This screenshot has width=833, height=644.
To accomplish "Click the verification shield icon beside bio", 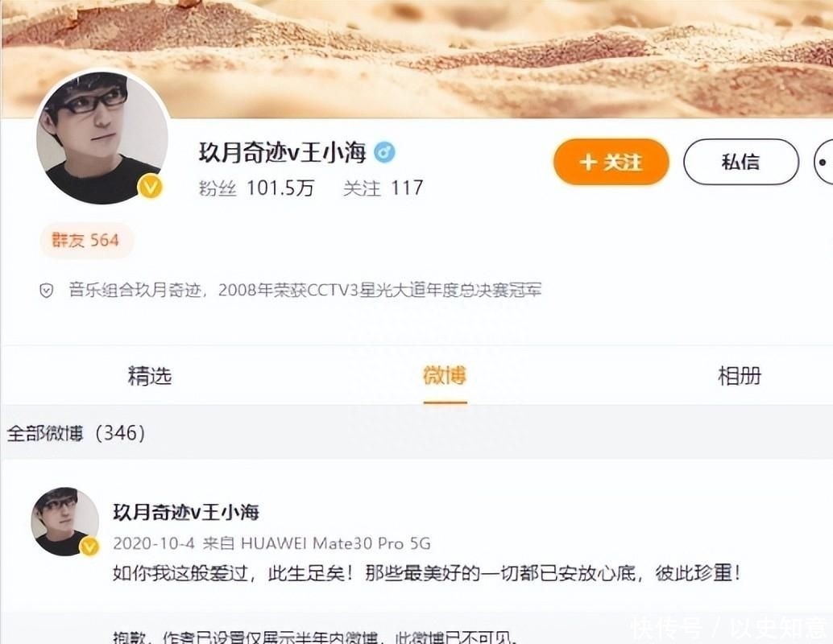I will [47, 291].
